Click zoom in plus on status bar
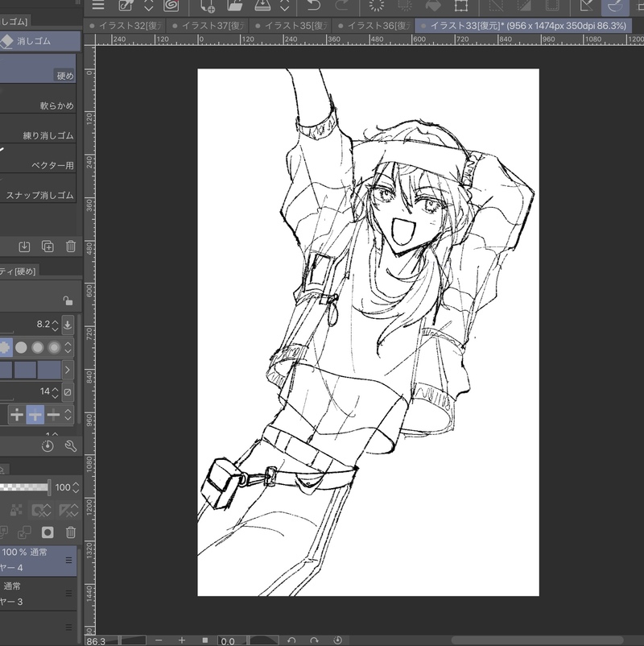 182,640
